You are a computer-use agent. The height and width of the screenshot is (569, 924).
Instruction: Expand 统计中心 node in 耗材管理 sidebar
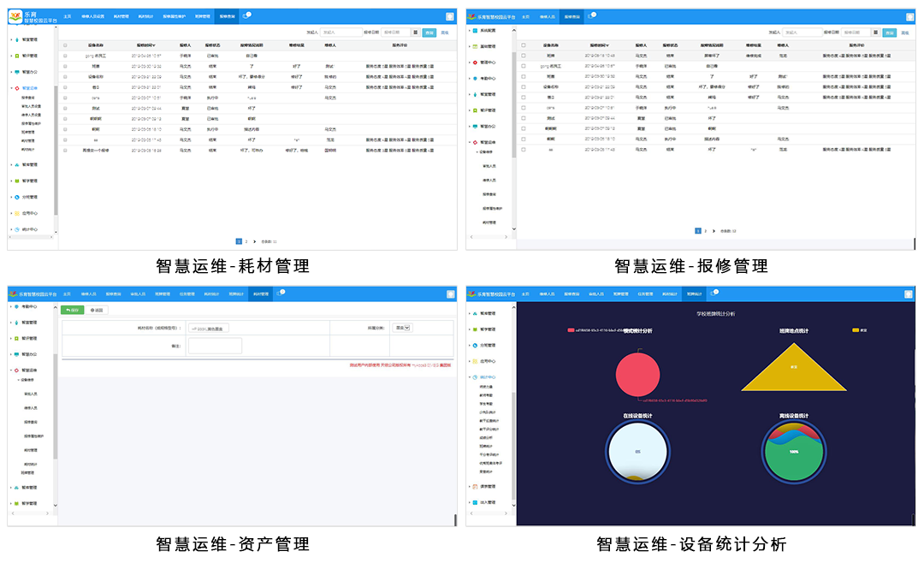[x=11, y=229]
